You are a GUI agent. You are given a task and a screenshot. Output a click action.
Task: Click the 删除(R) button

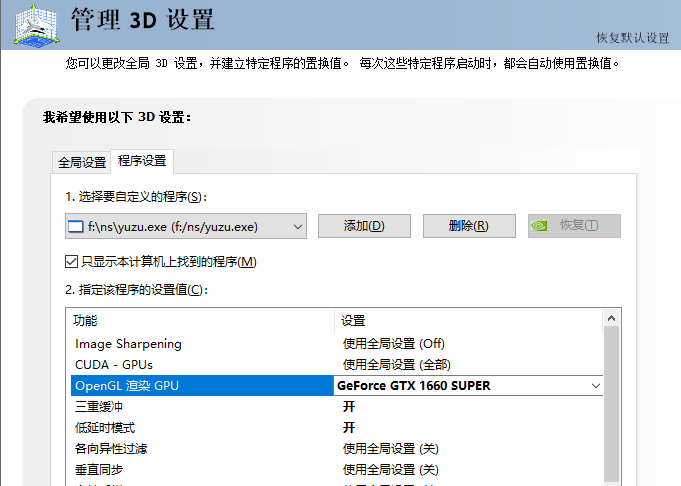click(x=469, y=226)
